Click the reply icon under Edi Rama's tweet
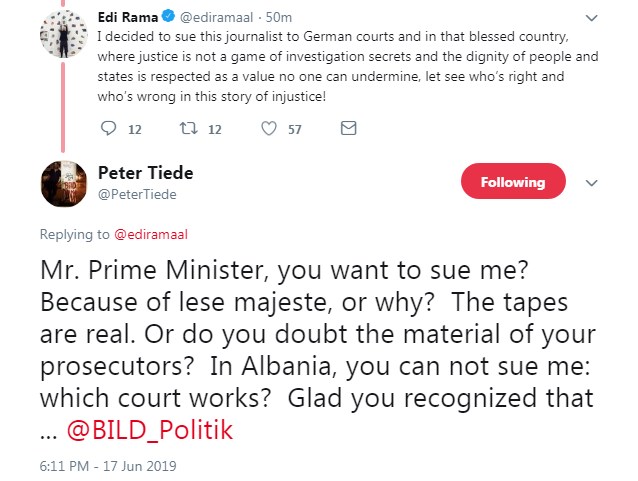The image size is (638, 481). click(x=109, y=129)
